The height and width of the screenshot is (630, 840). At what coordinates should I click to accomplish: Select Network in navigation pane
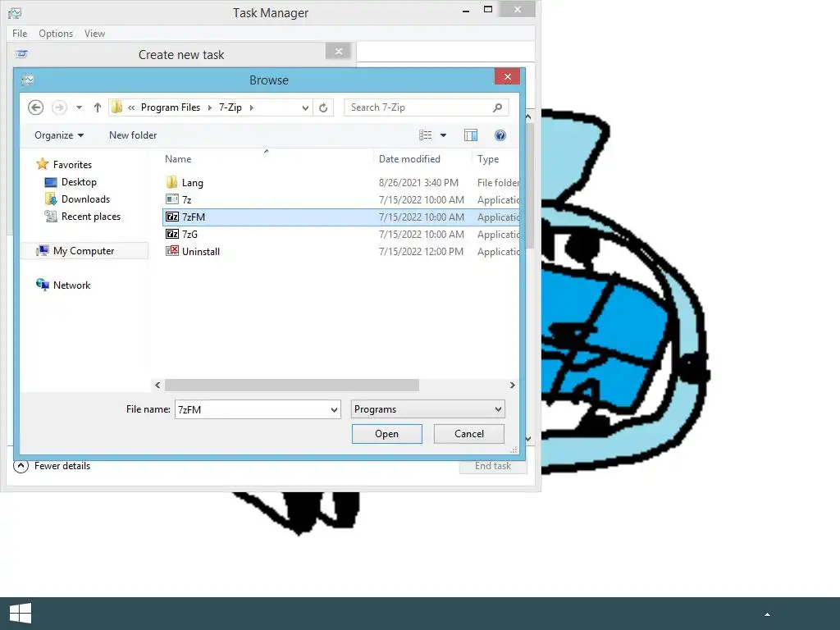(63, 285)
